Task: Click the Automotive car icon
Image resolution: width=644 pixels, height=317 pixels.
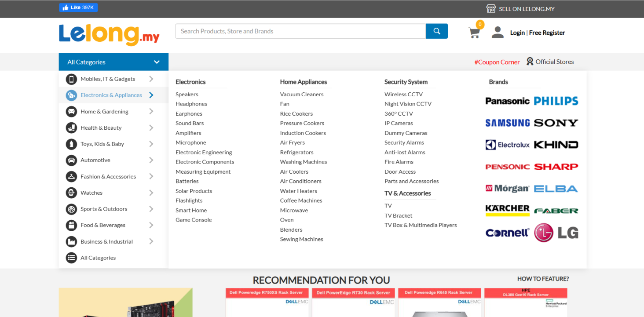Action: click(71, 160)
